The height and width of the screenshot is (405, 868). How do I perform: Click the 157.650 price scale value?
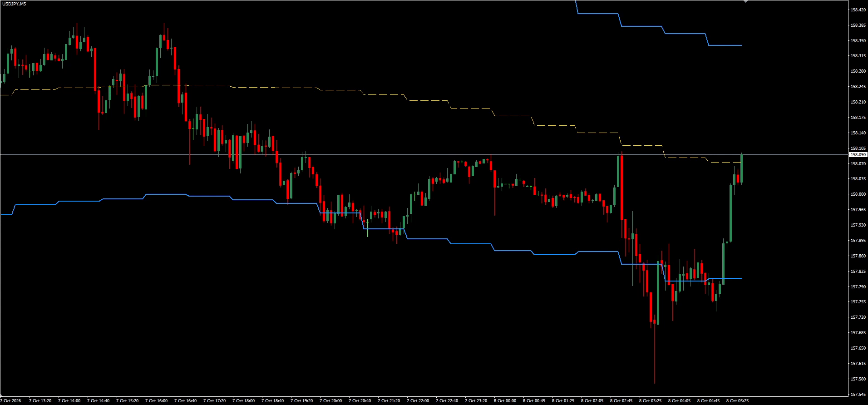click(x=858, y=348)
